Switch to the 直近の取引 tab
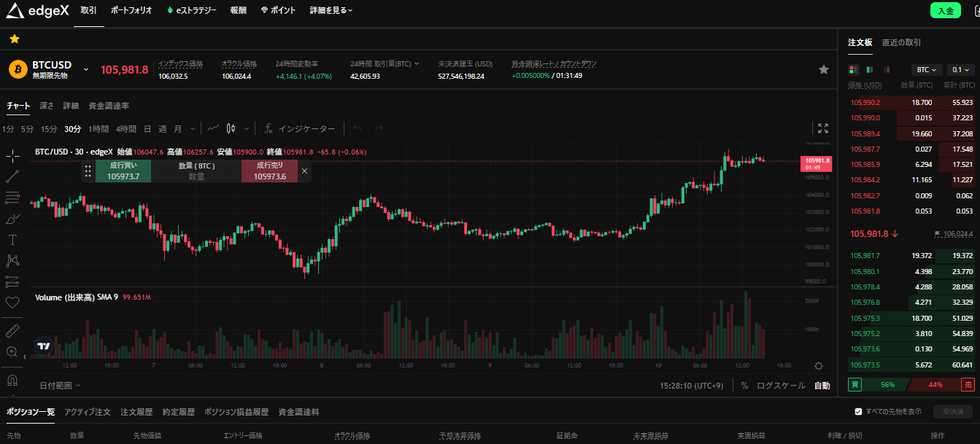This screenshot has height=444, width=980. (901, 42)
